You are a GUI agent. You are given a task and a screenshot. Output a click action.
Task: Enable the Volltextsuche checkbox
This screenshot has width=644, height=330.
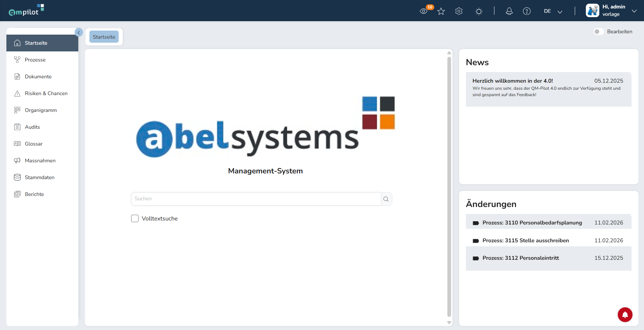coord(135,218)
